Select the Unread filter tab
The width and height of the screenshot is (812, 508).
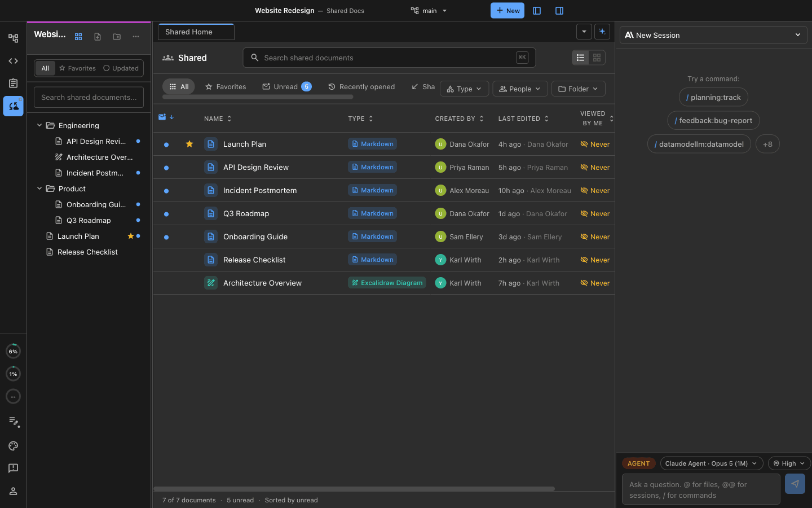(286, 86)
